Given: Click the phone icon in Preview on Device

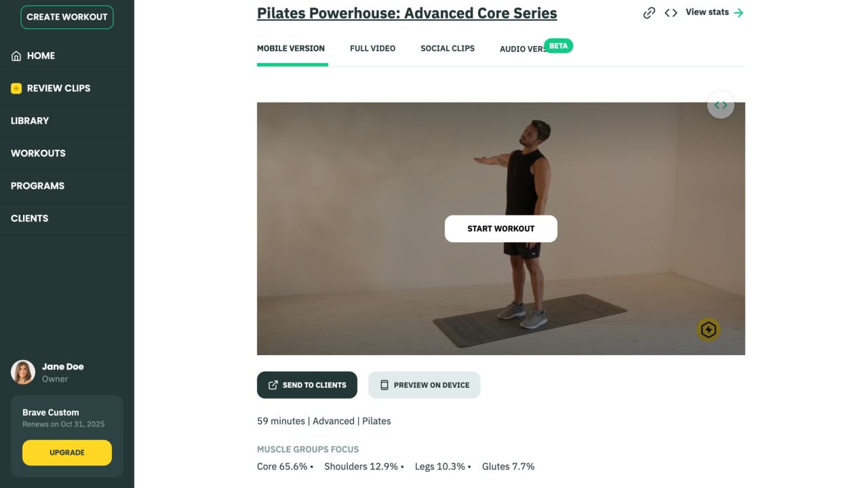Looking at the screenshot, I should (384, 385).
